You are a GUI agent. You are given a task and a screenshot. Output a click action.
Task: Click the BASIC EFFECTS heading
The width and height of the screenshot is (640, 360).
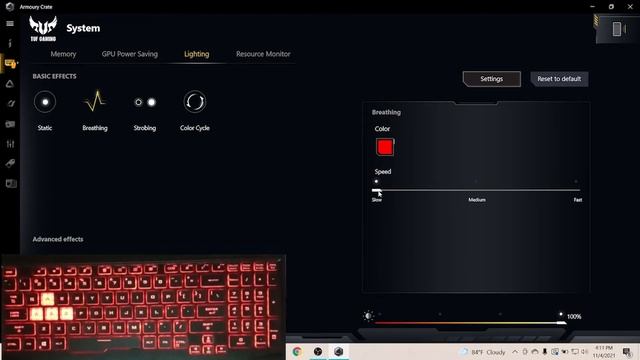pyautogui.click(x=54, y=76)
